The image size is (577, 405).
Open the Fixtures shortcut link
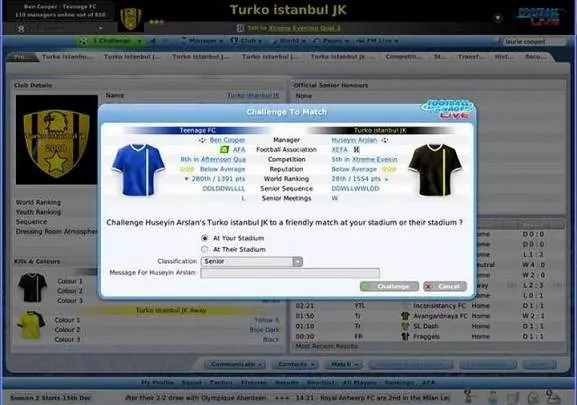click(x=254, y=383)
